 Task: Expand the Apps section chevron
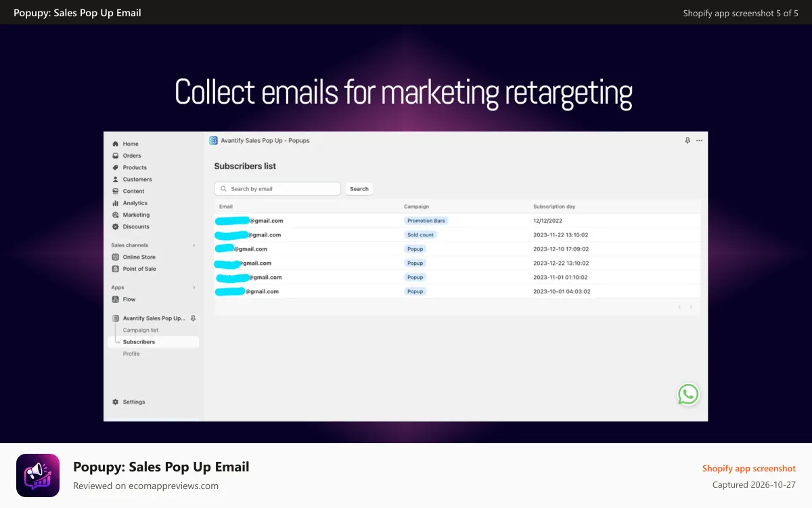(x=194, y=288)
